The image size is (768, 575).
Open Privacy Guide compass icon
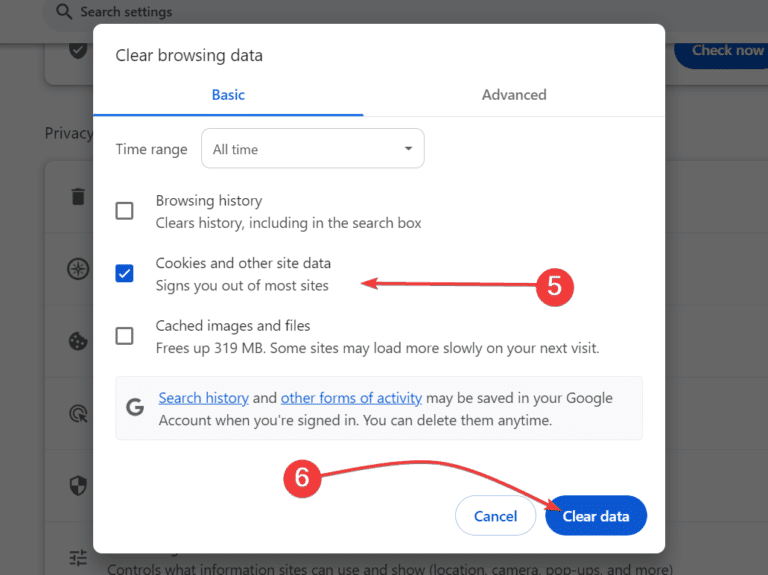pyautogui.click(x=78, y=268)
